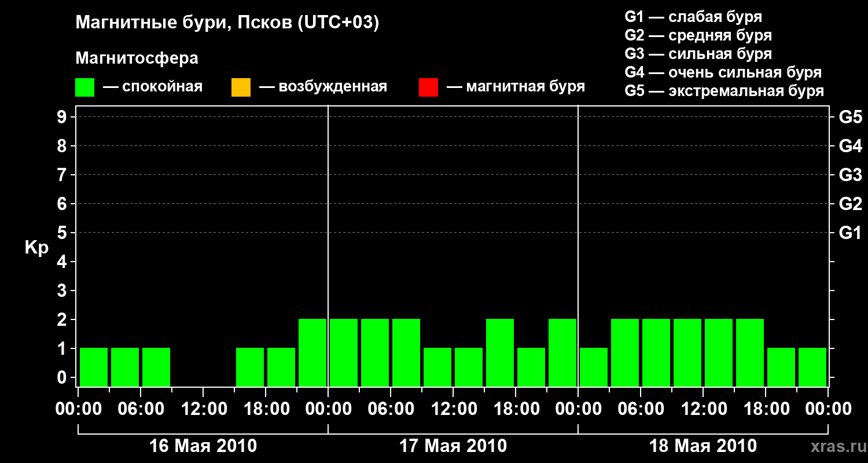Click the '17 Мая 2010' date label

453,446
